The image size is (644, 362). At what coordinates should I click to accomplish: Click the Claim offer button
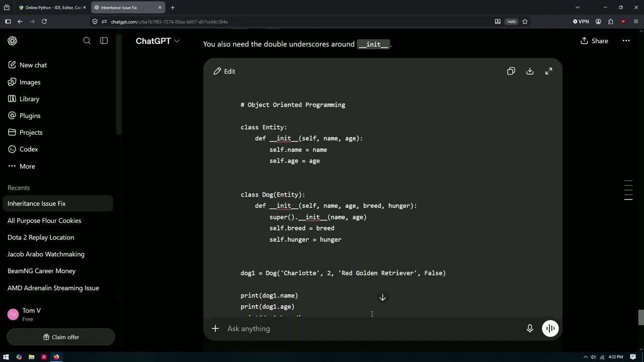coord(61,337)
